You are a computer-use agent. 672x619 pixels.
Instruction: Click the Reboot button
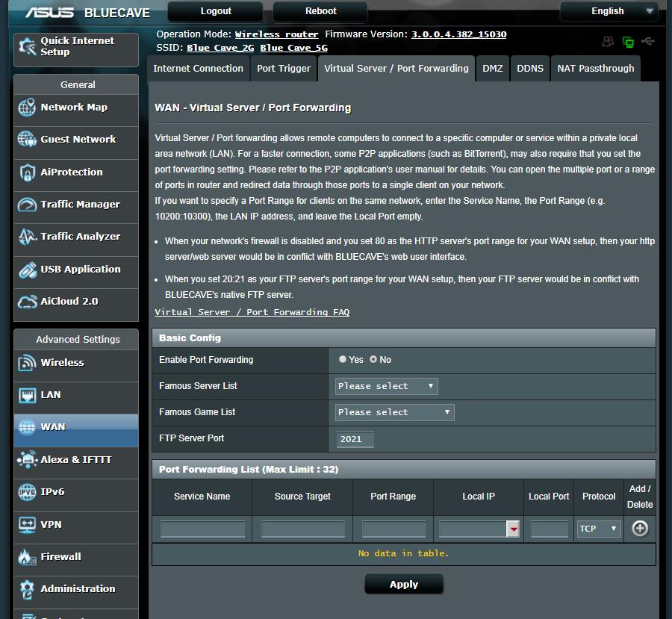320,11
